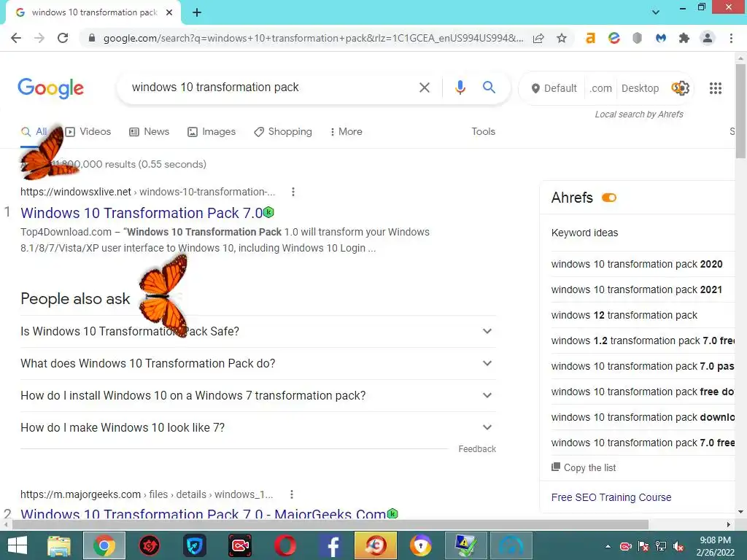
Task: Bookmark this page with the star icon
Action: click(562, 38)
